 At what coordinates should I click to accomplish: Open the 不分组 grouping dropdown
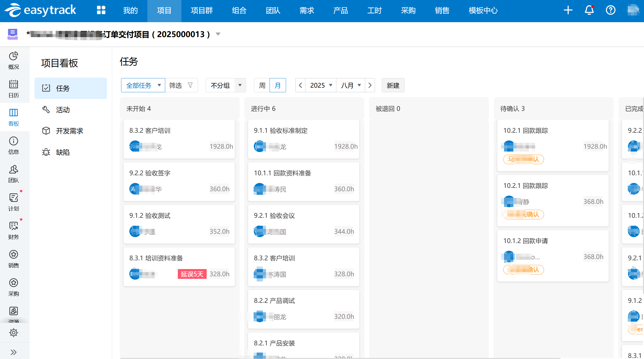[x=225, y=85]
